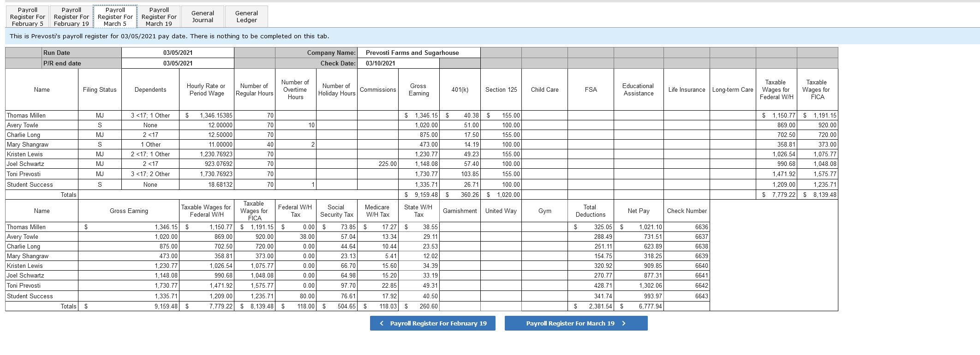The height and width of the screenshot is (355, 980).
Task: Click Hourly Rate or Period Wage header
Action: coord(206,89)
